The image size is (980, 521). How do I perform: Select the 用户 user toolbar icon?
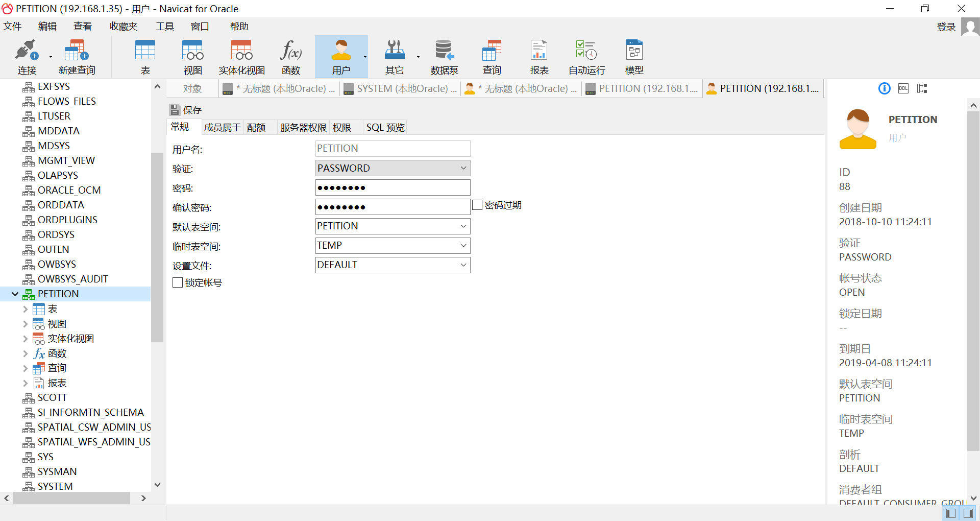point(341,51)
